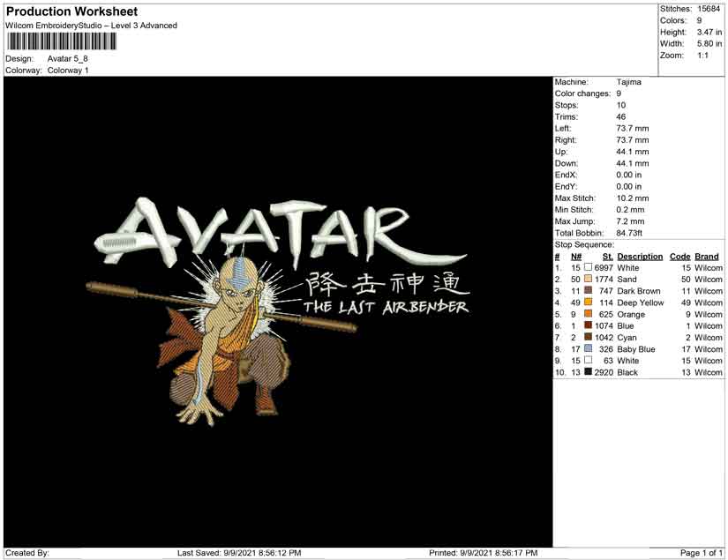Click the 'Colorway 1' value
The image size is (728, 560).
[68, 71]
